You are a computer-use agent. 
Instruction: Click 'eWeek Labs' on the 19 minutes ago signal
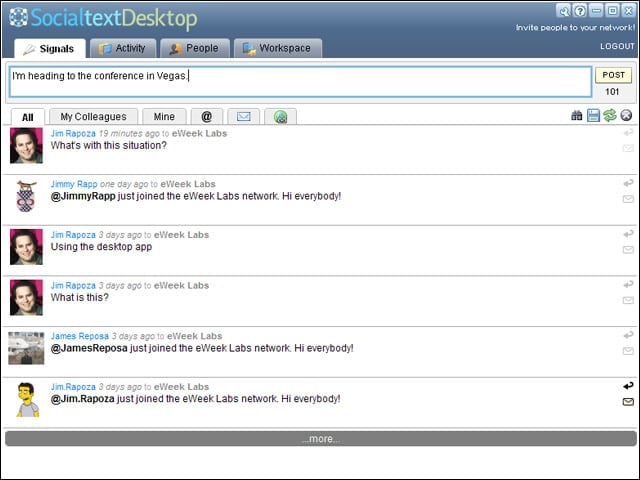[x=199, y=133]
